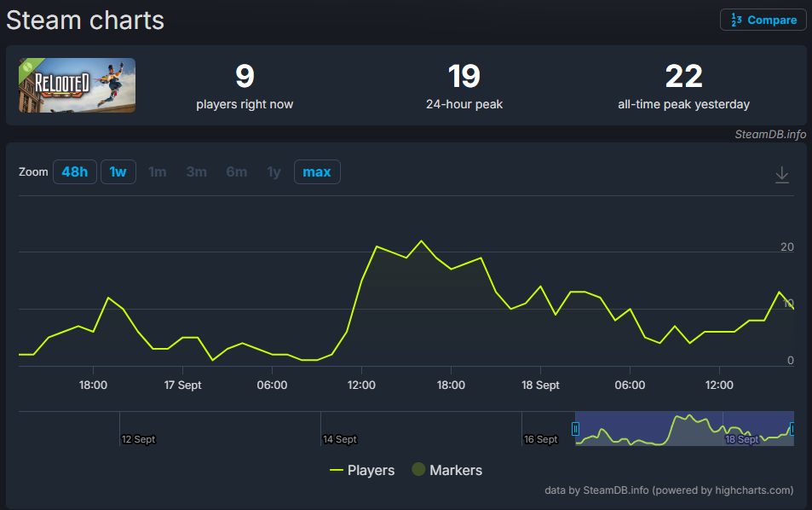Download chart via the download arrow icon
The image size is (812, 510).
[782, 175]
